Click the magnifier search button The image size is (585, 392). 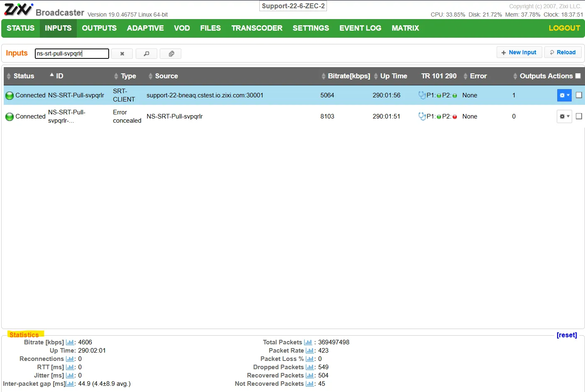(x=146, y=53)
